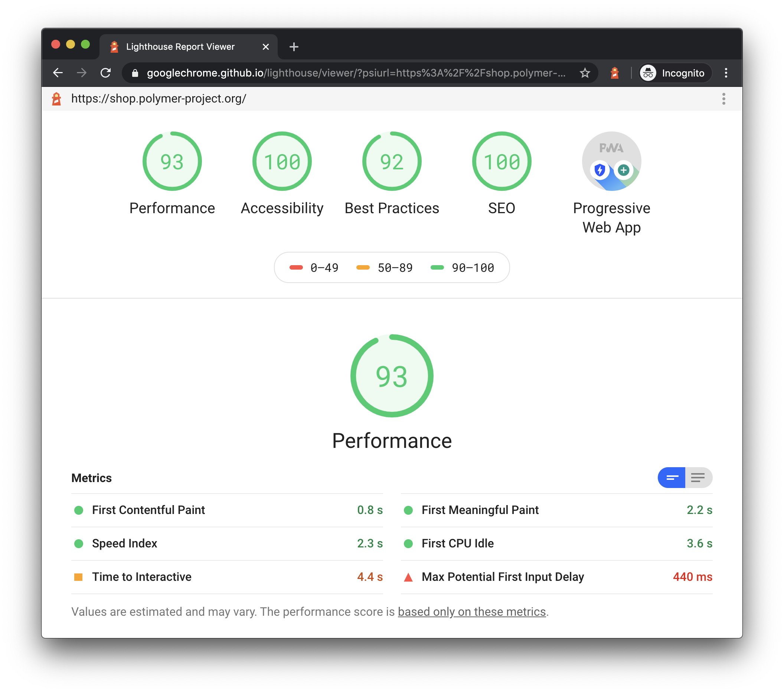Screen dimensions: 784x693
Task: Click the Accessibility score circle (100)
Action: 281,161
